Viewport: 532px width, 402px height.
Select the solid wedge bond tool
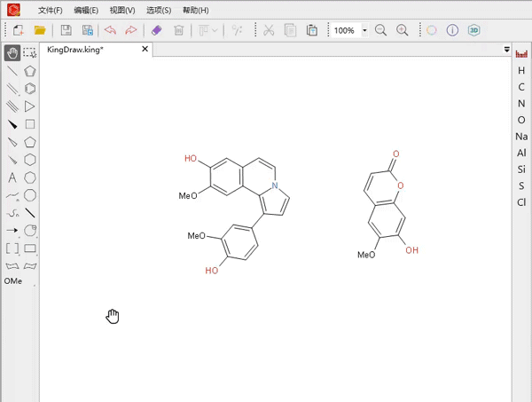click(x=12, y=124)
